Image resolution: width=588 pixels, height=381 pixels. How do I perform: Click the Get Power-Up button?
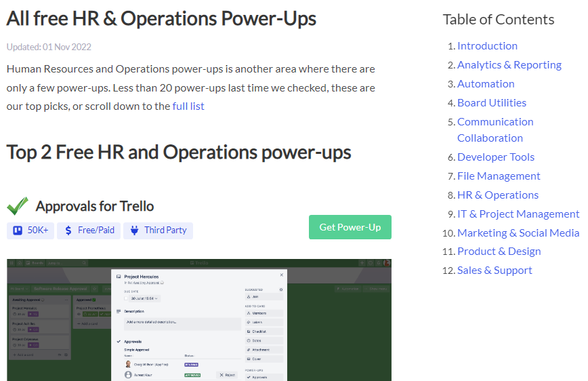pyautogui.click(x=350, y=227)
